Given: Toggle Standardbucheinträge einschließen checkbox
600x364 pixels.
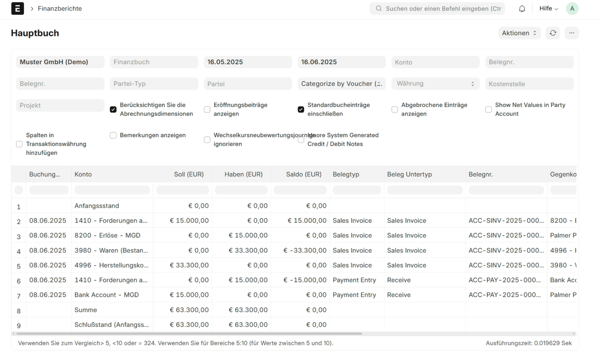Looking at the screenshot, I should 301,110.
